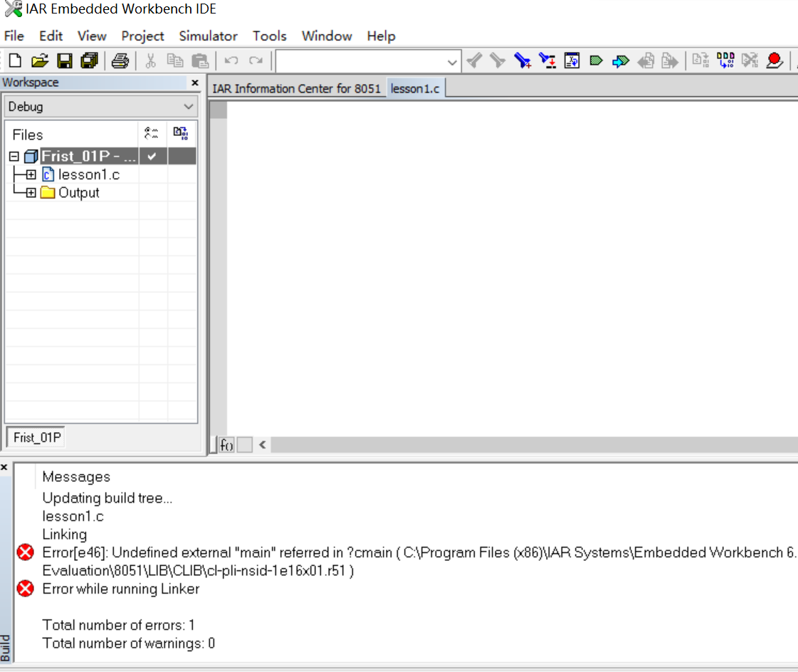Click the fo function list button in editor

tap(226, 445)
